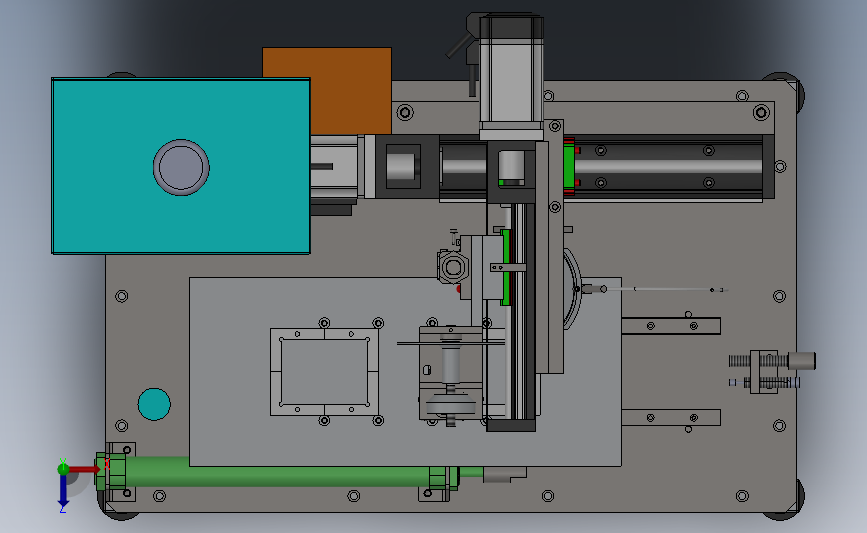
Task: Select the hexagonal nut fitting
Action: click(x=453, y=267)
